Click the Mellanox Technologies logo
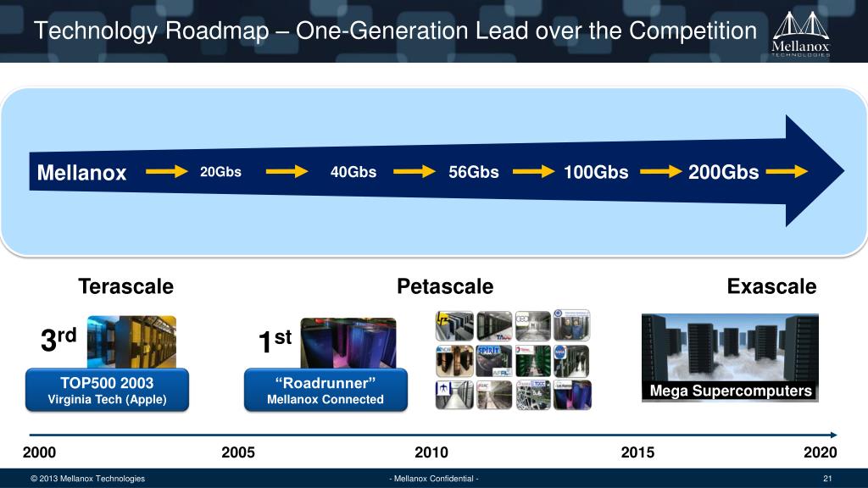This screenshot has height=488, width=868. coord(801,34)
